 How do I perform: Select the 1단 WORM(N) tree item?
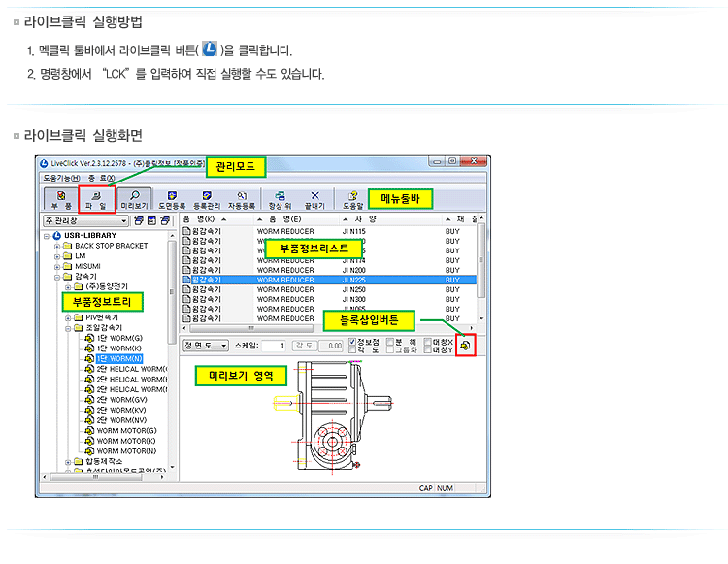click(119, 358)
